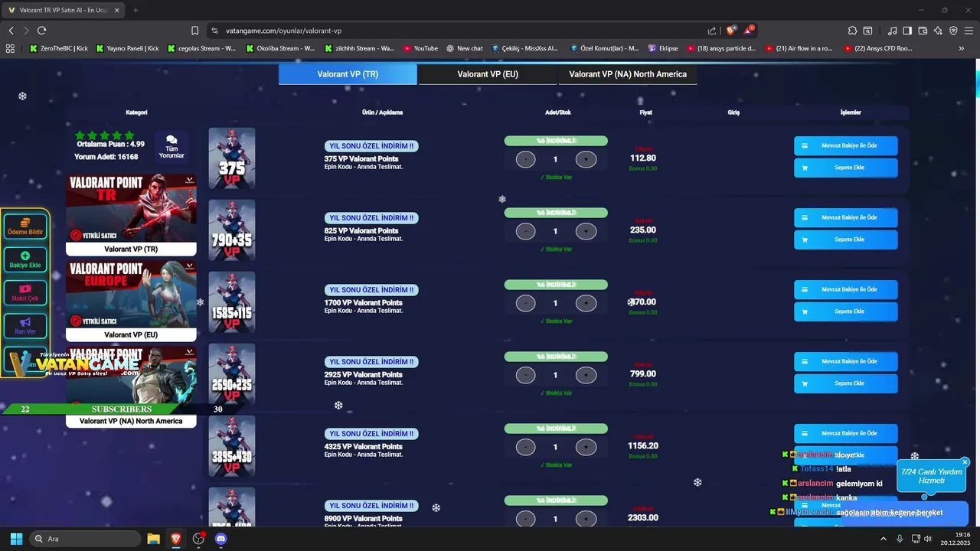The width and height of the screenshot is (980, 551).
Task: Open the Valorant VP (EU) category banner
Action: [x=131, y=301]
